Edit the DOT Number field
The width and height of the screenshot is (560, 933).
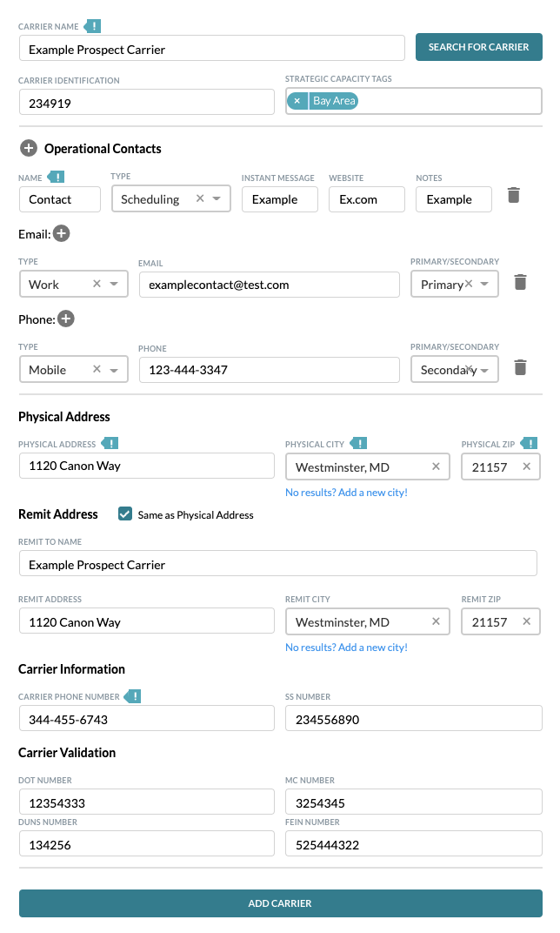[x=146, y=802]
